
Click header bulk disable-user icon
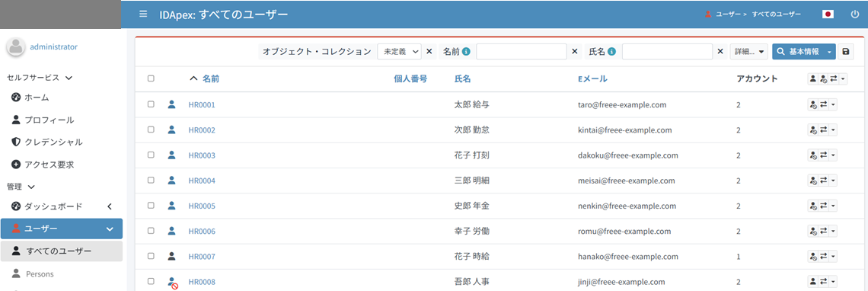click(823, 79)
